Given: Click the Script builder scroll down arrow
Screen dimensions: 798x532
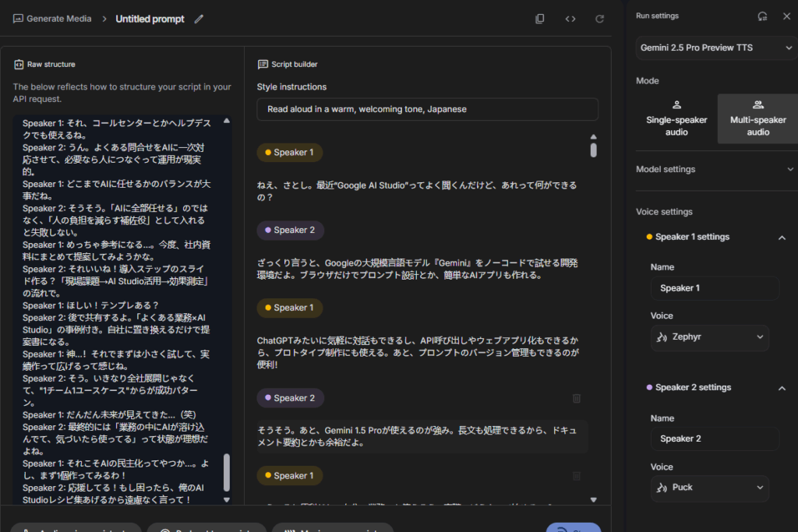Looking at the screenshot, I should (x=593, y=500).
